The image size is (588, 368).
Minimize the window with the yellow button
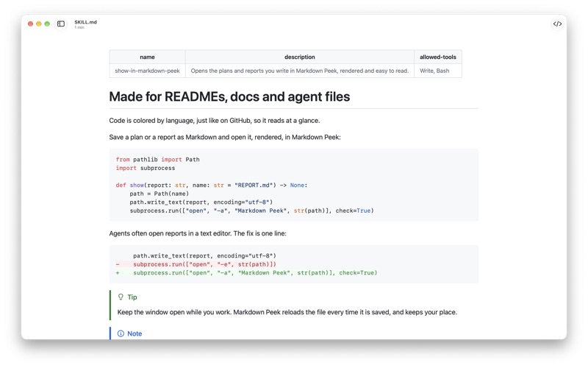[39, 24]
